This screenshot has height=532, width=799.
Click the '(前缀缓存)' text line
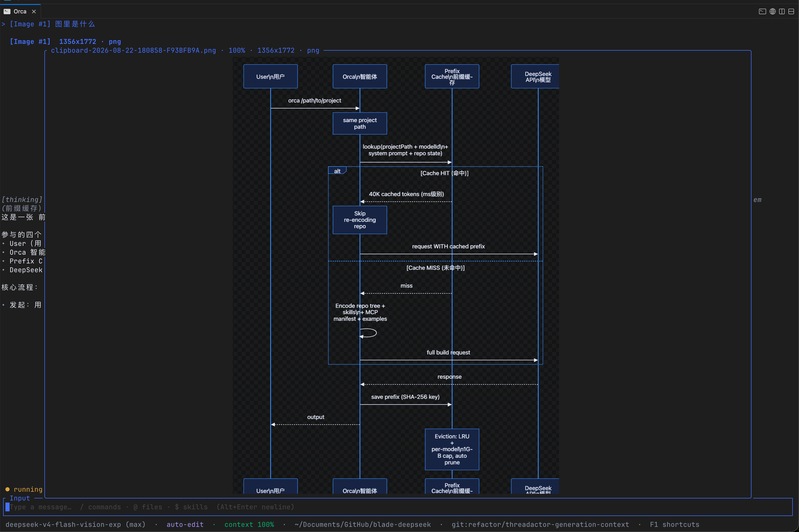[22, 208]
